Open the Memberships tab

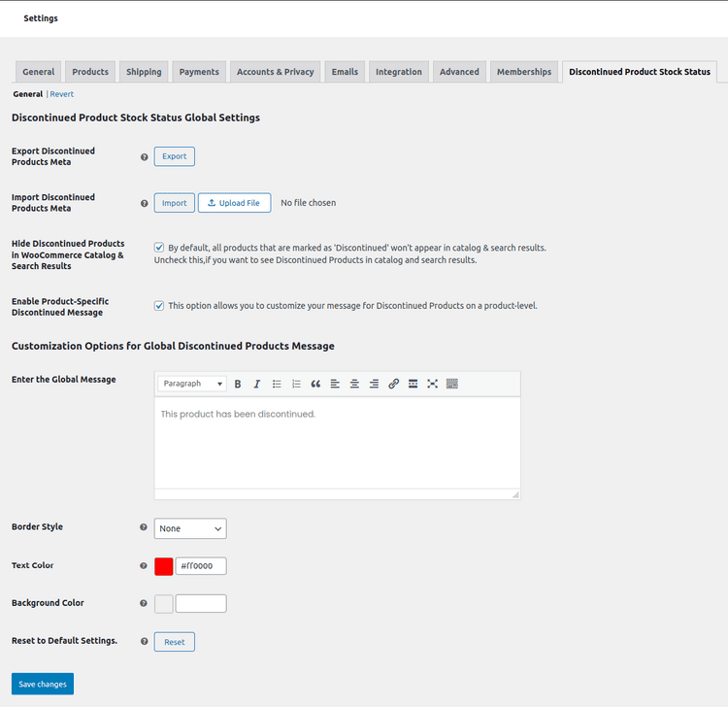(x=524, y=72)
